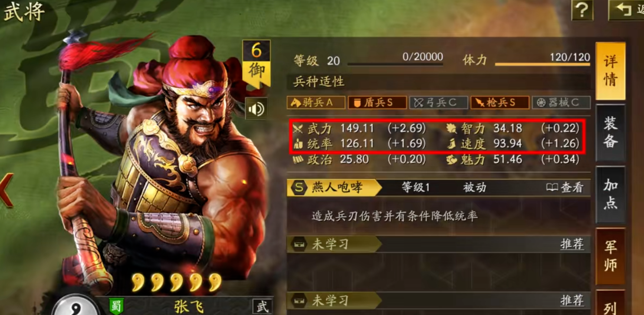
Task: Switch to the 详情 details tab
Action: click(x=611, y=71)
